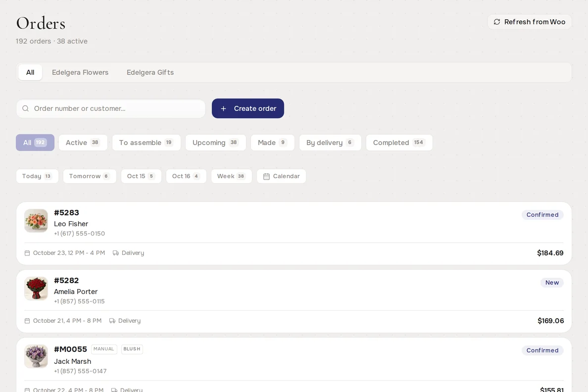
Task: Open the Calendar date picker
Action: pos(281,176)
